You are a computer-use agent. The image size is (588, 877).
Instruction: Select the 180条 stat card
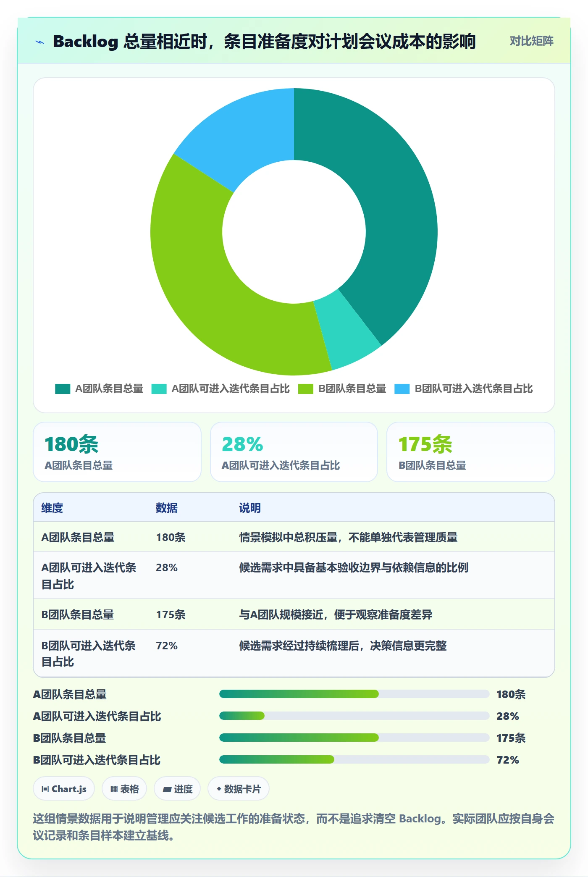pyautogui.click(x=117, y=452)
